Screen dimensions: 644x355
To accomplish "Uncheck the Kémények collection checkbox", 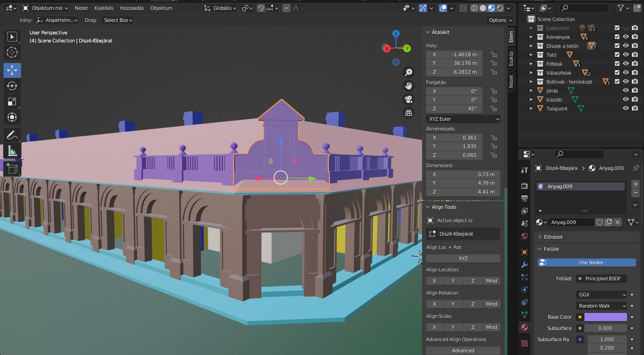I will click(617, 37).
